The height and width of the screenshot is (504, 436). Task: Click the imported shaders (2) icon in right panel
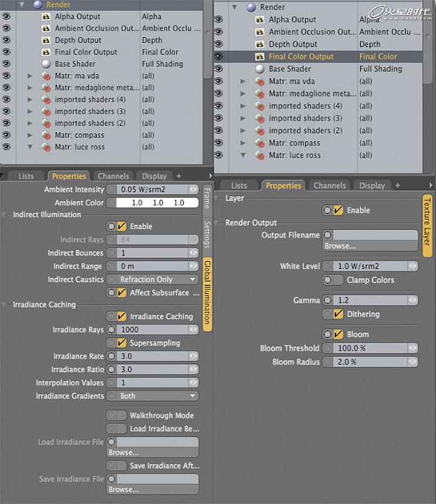260,131
